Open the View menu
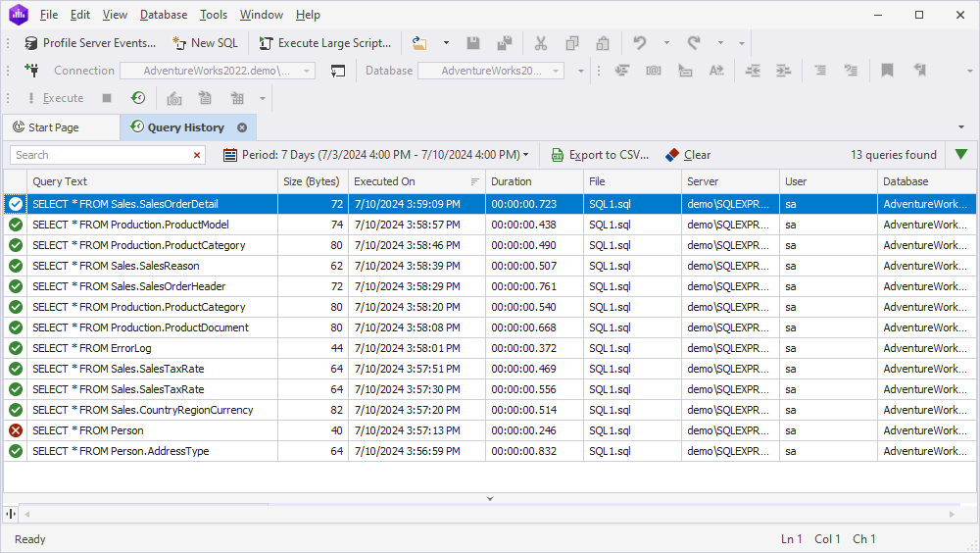 [x=115, y=15]
